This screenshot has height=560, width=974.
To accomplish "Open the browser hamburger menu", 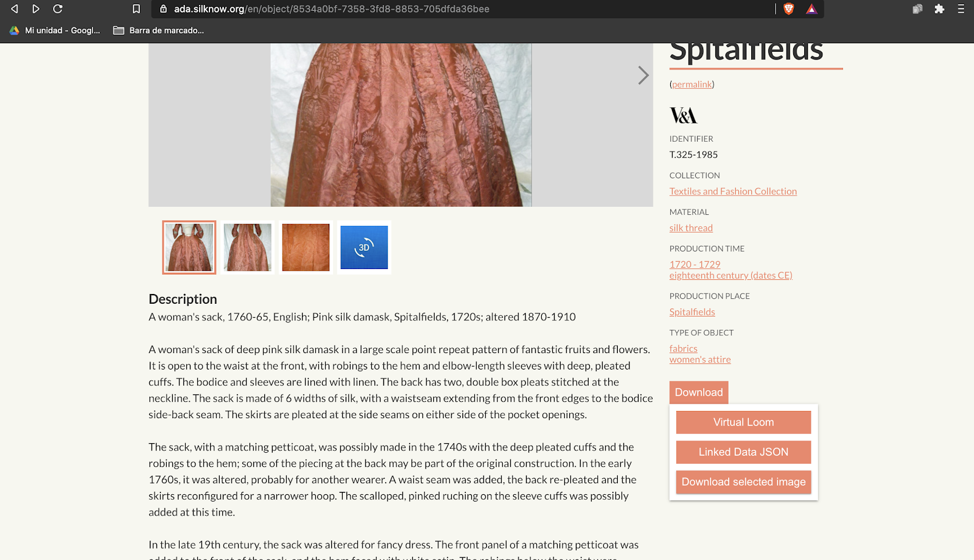I will pyautogui.click(x=961, y=9).
